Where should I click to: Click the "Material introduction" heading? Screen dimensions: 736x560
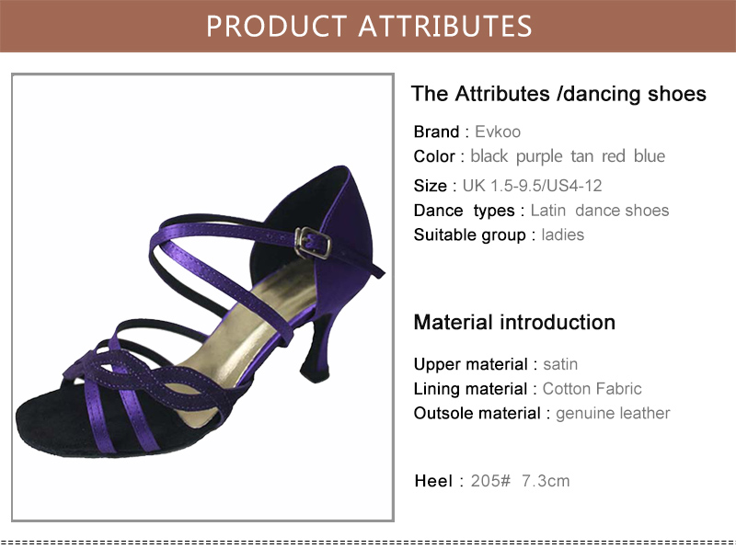click(x=514, y=323)
